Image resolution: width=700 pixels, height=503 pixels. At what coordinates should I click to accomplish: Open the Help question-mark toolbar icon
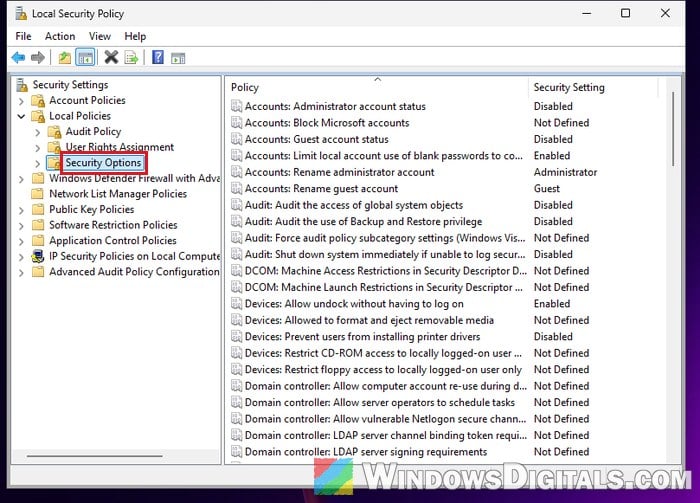[x=158, y=57]
